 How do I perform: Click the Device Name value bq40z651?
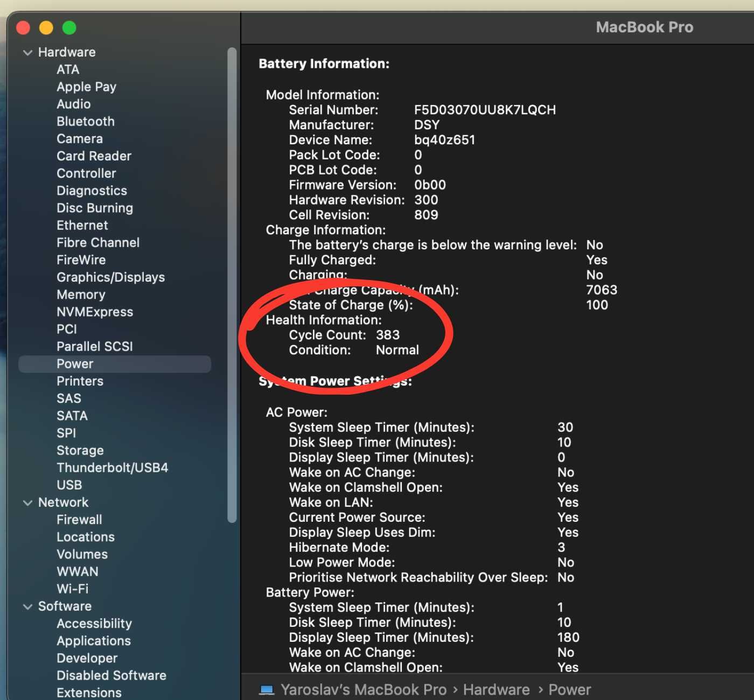(x=444, y=140)
